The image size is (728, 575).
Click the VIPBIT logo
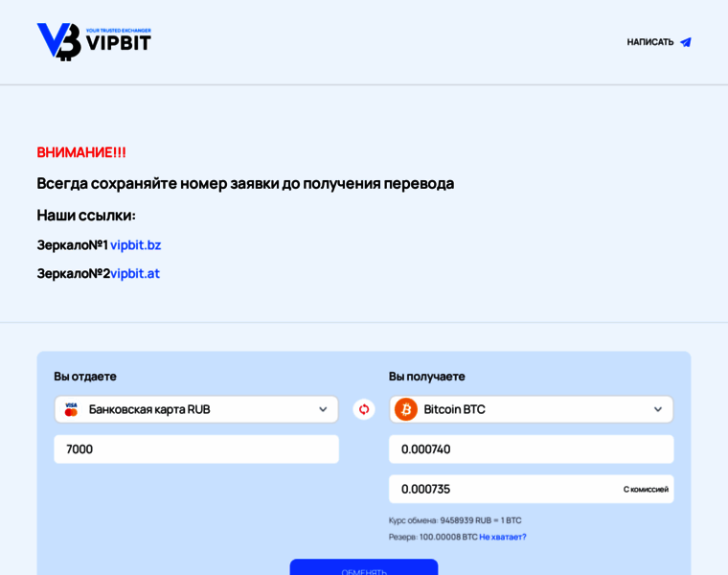[x=94, y=42]
